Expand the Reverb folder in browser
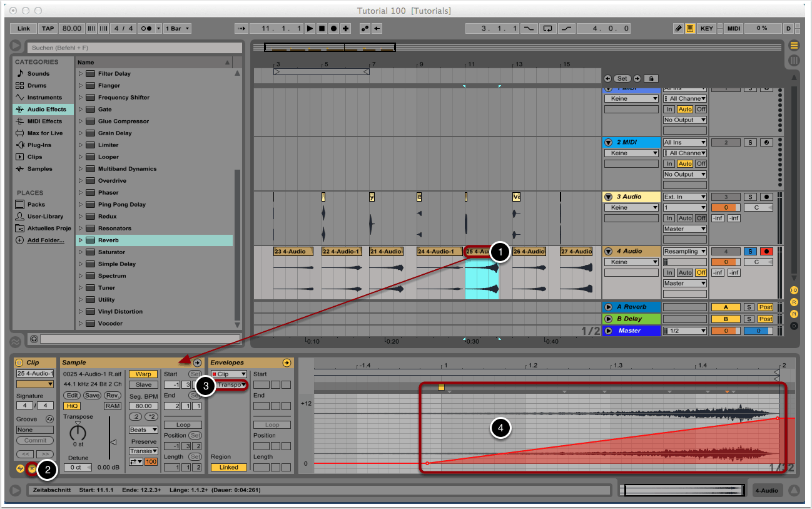Screen dimensions: 812x509 [81, 240]
